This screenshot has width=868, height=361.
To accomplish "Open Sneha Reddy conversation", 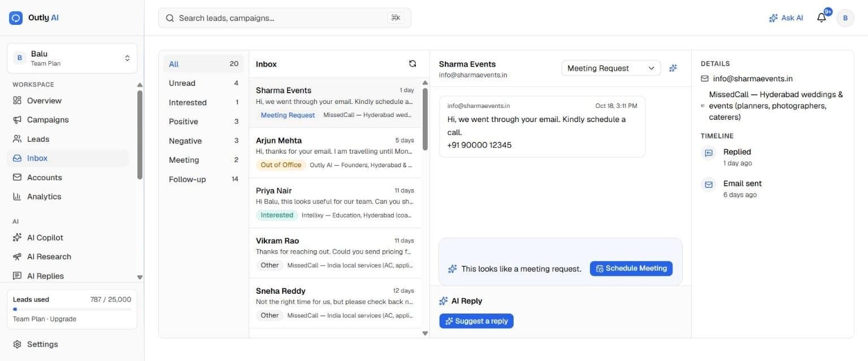I will click(335, 303).
